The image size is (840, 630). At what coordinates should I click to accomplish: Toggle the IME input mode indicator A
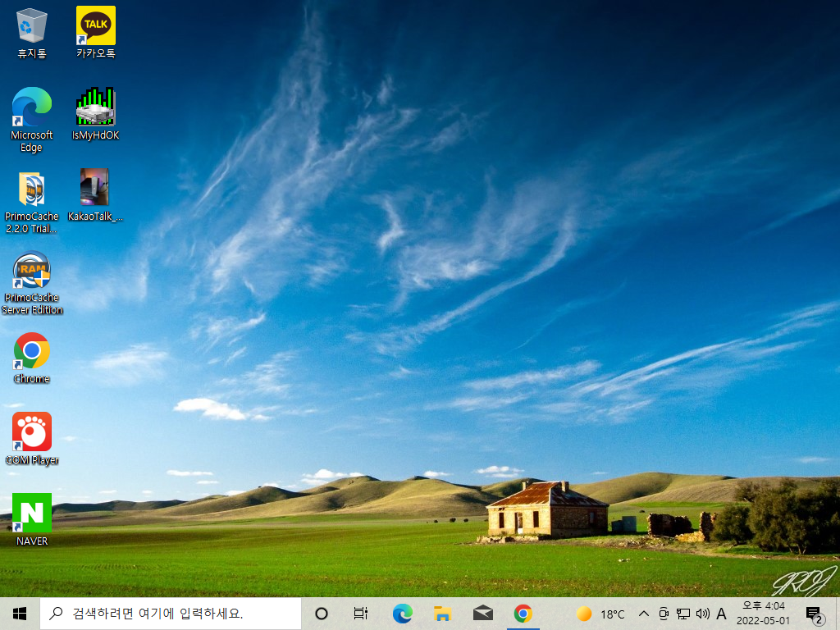[722, 614]
